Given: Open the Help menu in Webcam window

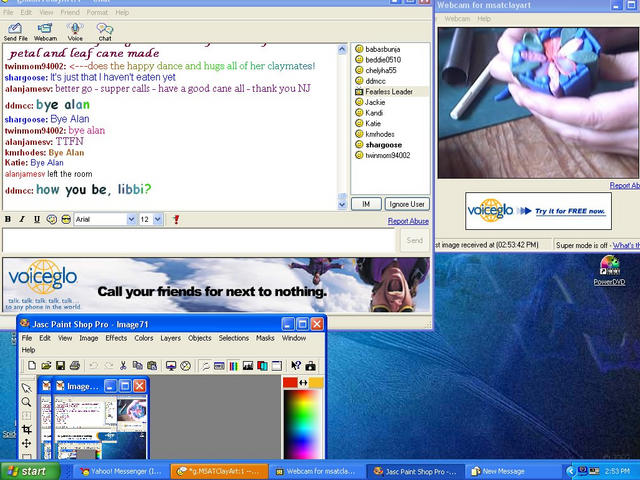Looking at the screenshot, I should click(x=484, y=19).
